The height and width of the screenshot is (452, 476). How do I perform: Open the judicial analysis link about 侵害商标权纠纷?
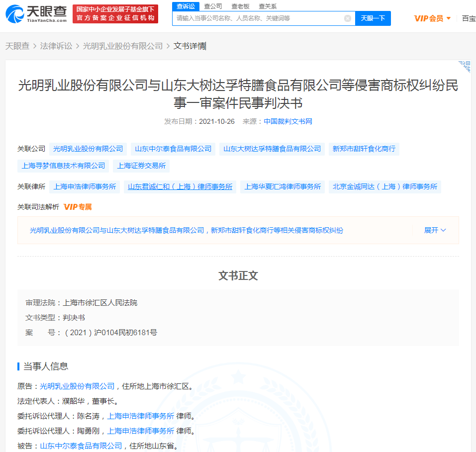[187, 230]
